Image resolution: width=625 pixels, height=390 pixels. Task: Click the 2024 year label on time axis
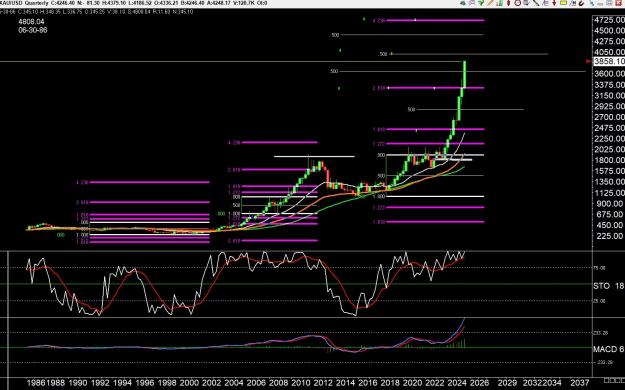tap(457, 383)
